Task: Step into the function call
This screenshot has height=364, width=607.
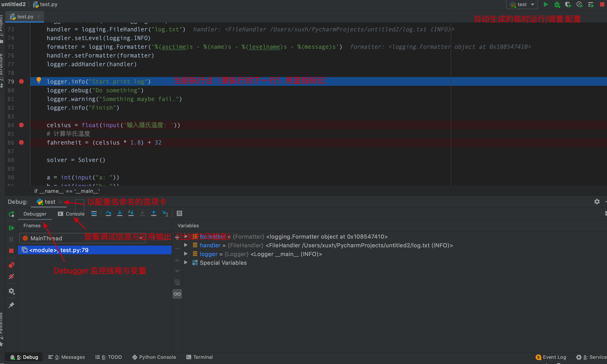Action: tap(120, 213)
